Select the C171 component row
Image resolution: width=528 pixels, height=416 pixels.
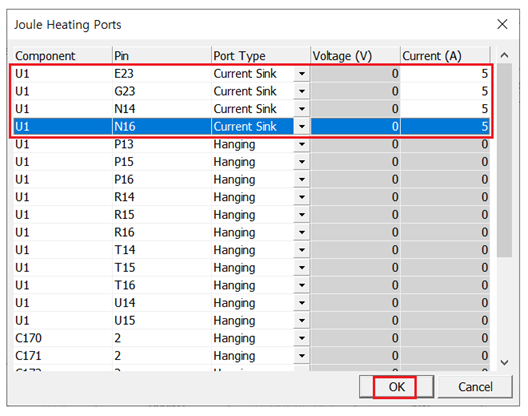pos(252,356)
